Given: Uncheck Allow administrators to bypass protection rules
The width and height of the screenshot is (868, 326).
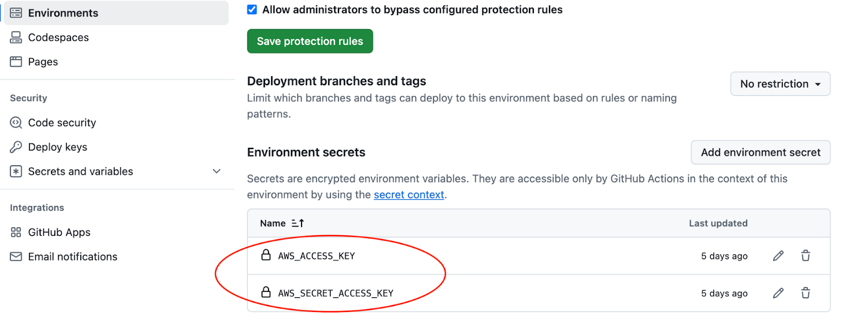Looking at the screenshot, I should (x=252, y=9).
